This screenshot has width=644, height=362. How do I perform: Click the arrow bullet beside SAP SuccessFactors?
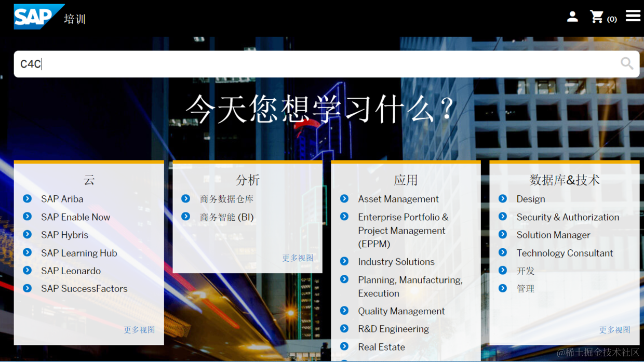[28, 288]
